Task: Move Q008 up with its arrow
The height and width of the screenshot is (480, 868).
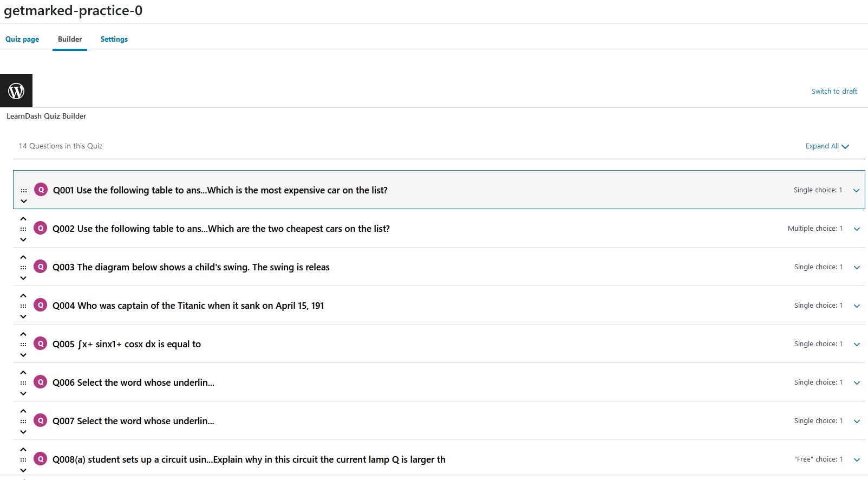Action: pos(23,450)
